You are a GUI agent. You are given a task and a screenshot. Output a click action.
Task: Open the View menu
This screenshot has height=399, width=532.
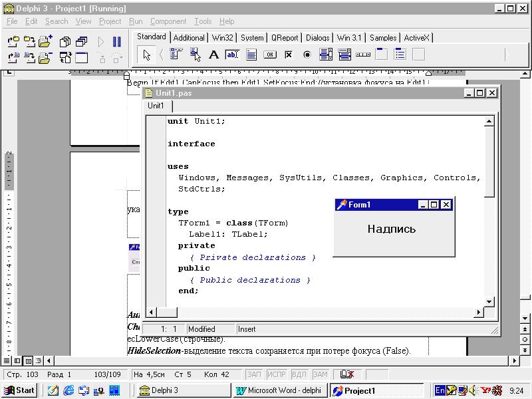84,21
